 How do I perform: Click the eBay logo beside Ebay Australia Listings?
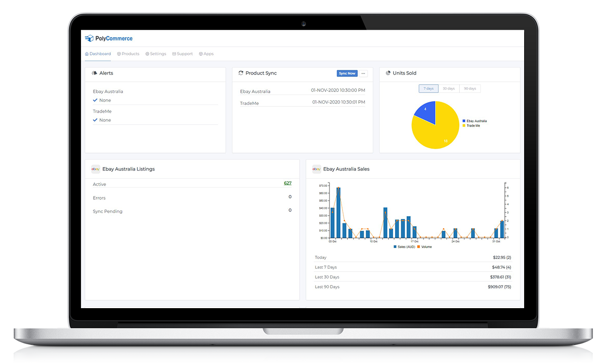[96, 169]
